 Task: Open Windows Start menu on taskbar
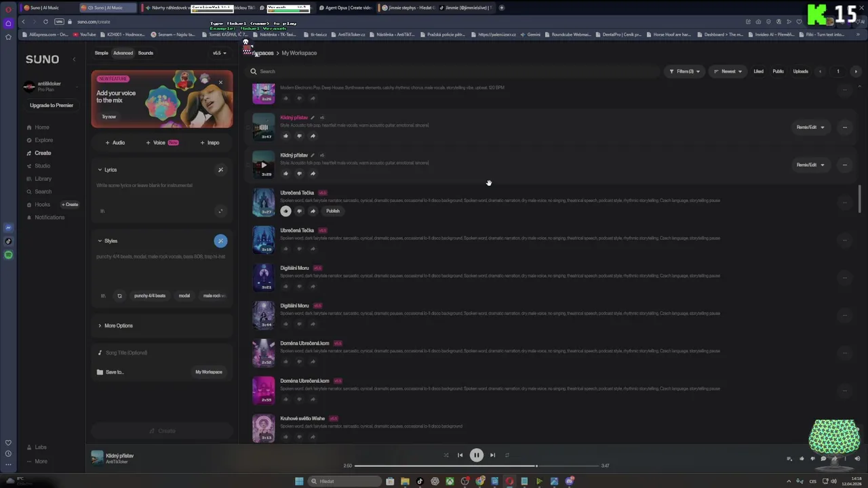(x=299, y=481)
